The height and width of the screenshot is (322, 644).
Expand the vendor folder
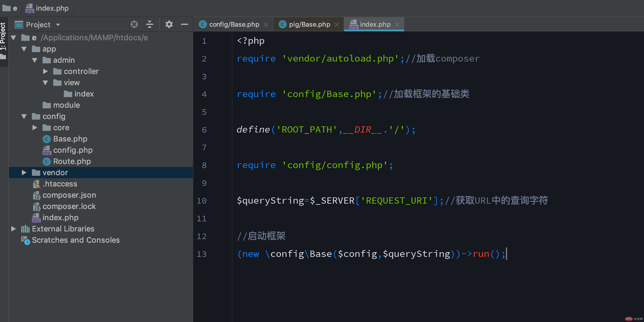24,173
